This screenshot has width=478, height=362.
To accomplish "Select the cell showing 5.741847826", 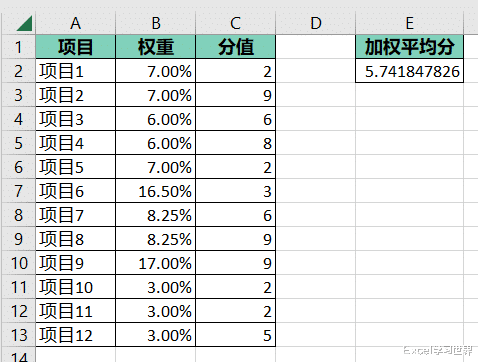I will click(x=410, y=71).
